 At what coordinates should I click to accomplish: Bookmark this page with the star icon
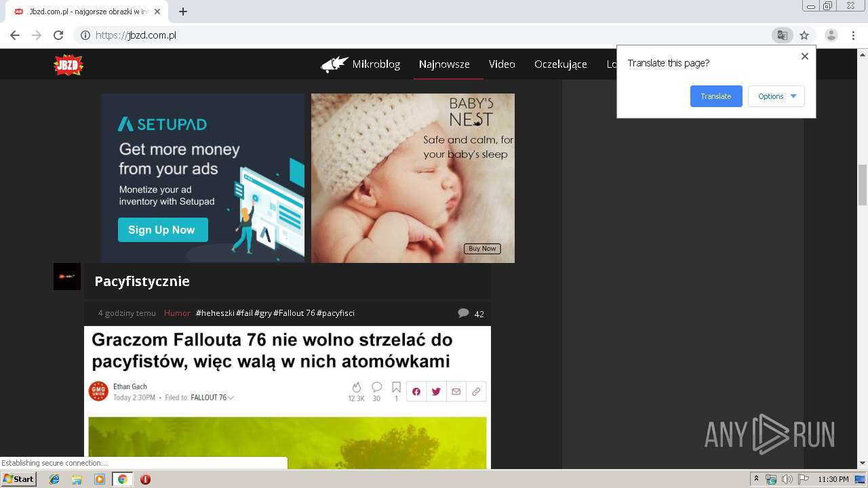point(804,35)
